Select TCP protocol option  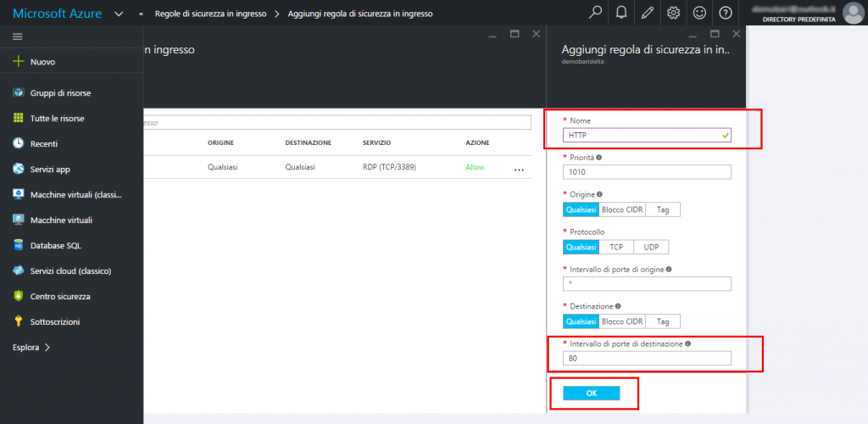click(616, 248)
